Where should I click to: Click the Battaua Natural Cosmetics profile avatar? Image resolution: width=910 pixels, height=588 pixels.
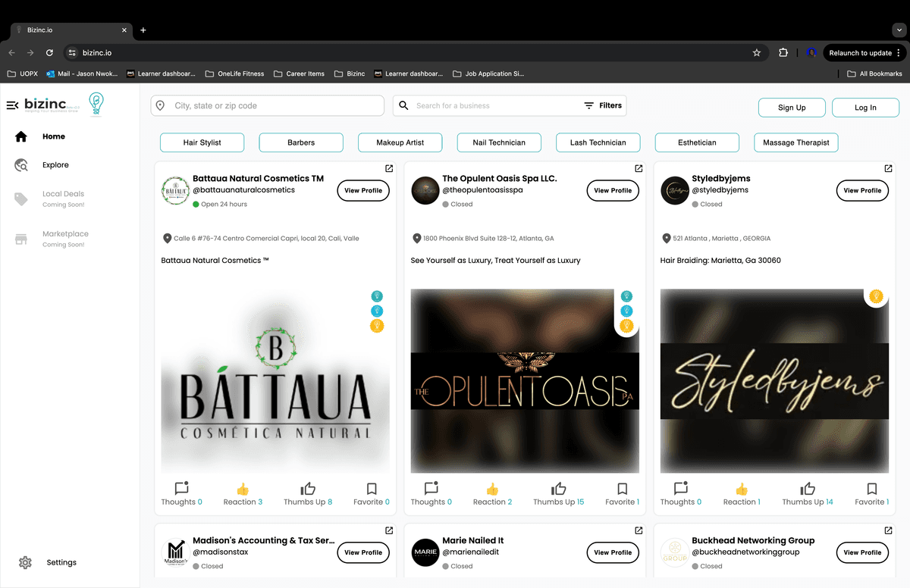176,191
